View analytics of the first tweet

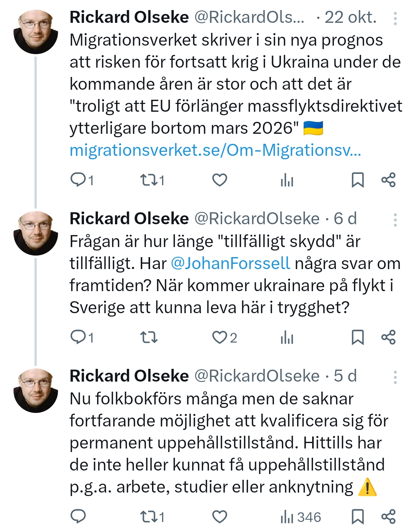tap(287, 180)
